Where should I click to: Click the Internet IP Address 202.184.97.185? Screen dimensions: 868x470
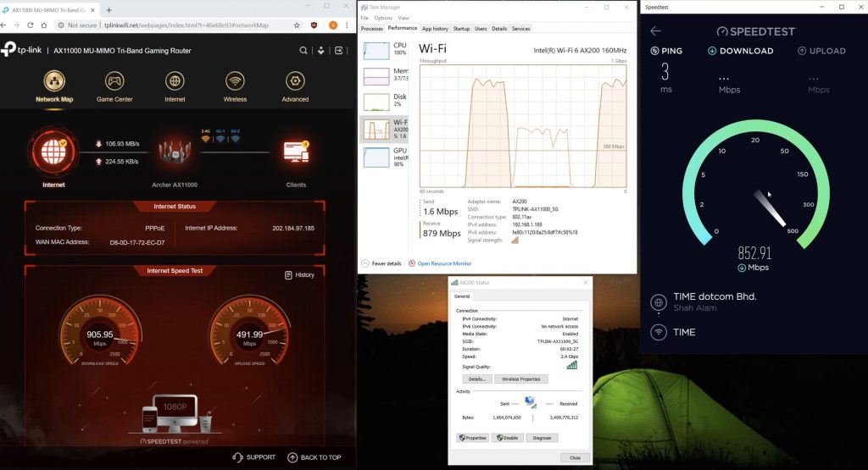pos(293,228)
